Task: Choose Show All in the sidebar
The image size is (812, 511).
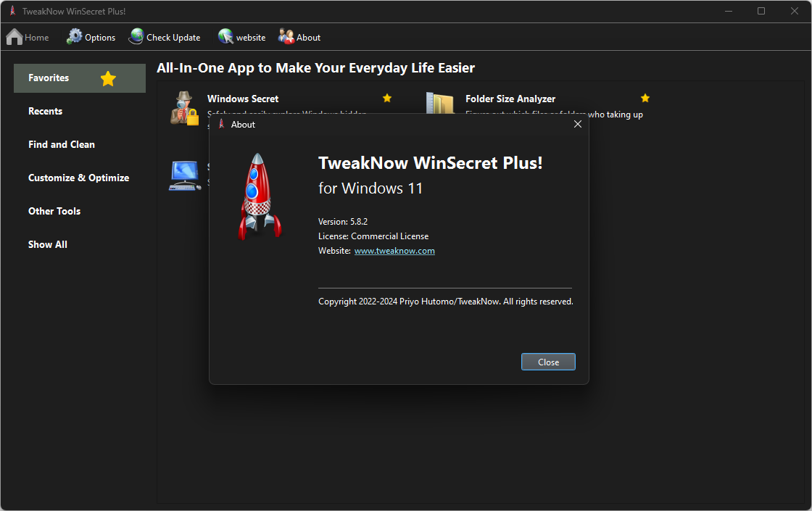Action: pos(48,244)
